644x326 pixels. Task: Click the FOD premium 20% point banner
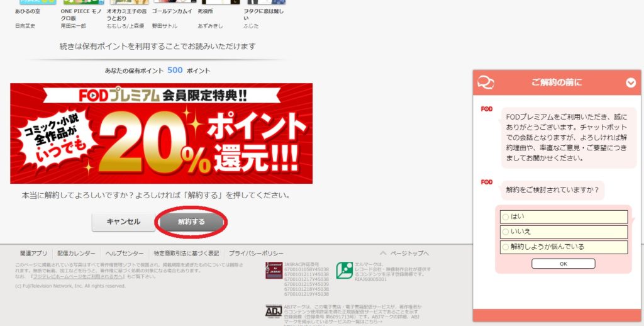162,133
